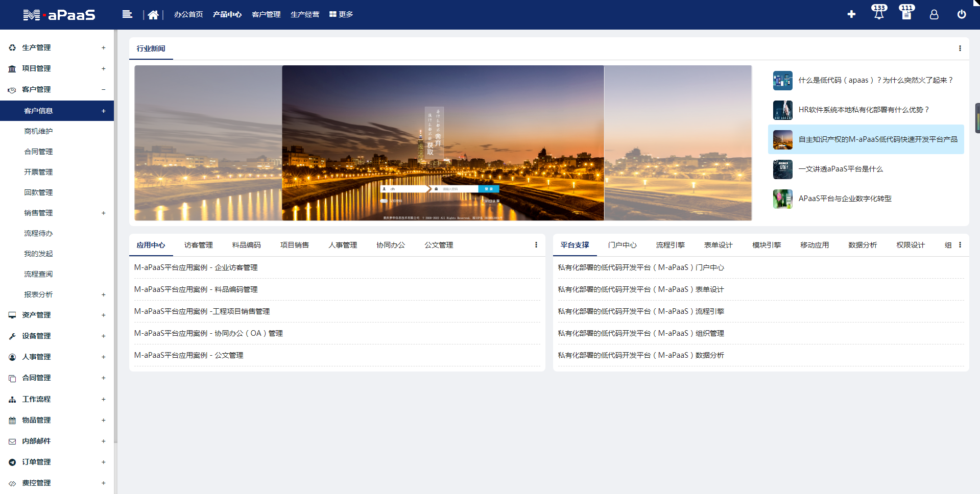Select 回款管理 in sidebar
Image resolution: width=980 pixels, height=494 pixels.
tap(38, 192)
